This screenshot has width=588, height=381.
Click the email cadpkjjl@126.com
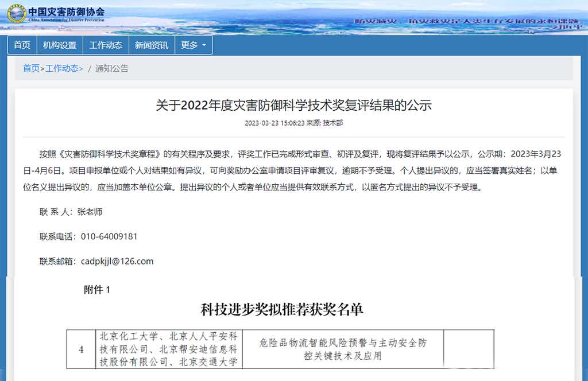(117, 261)
